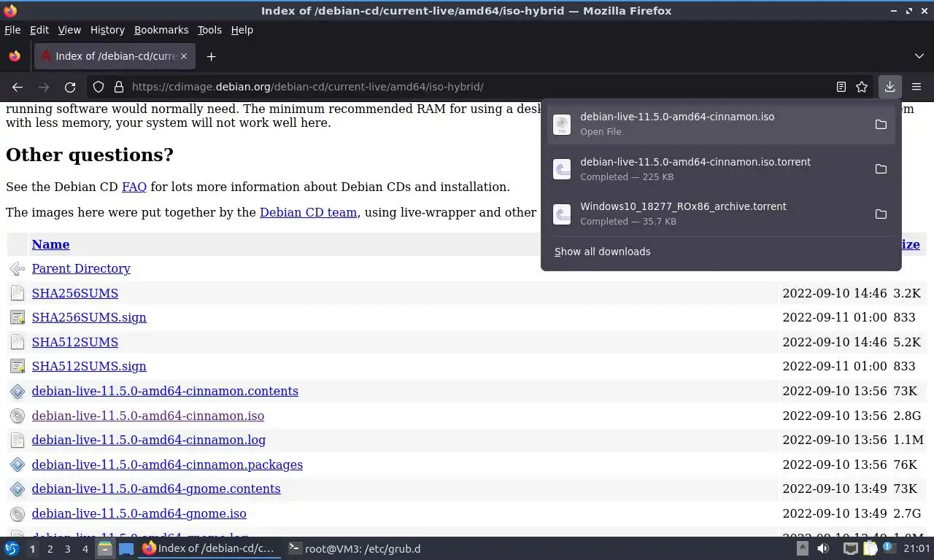Show folder for Windows10_18277_ROx86_archive.torrent
The width and height of the screenshot is (934, 560).
click(x=881, y=214)
